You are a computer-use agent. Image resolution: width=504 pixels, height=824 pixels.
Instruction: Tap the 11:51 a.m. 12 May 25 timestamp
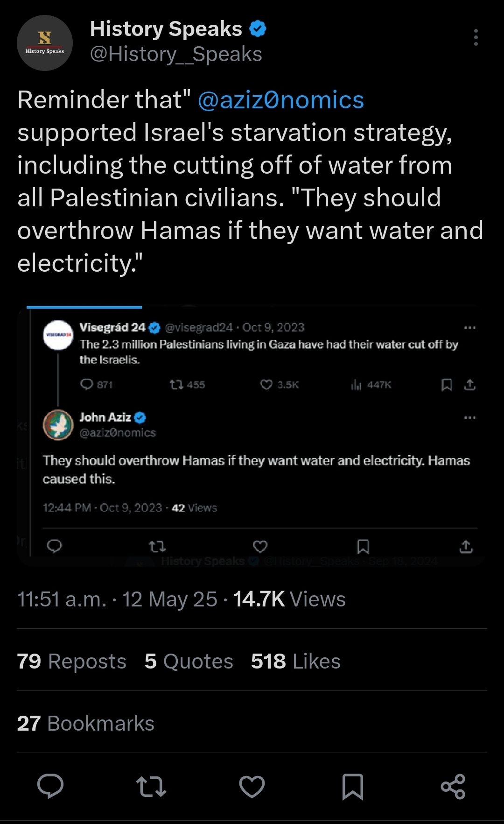click(x=117, y=599)
